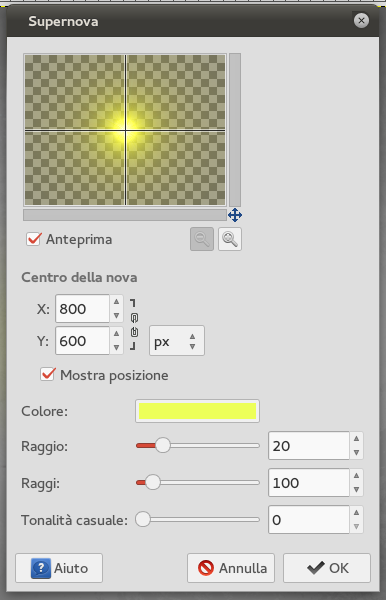This screenshot has height=600, width=386.
Task: Open the px unit dropdown
Action: pos(177,341)
